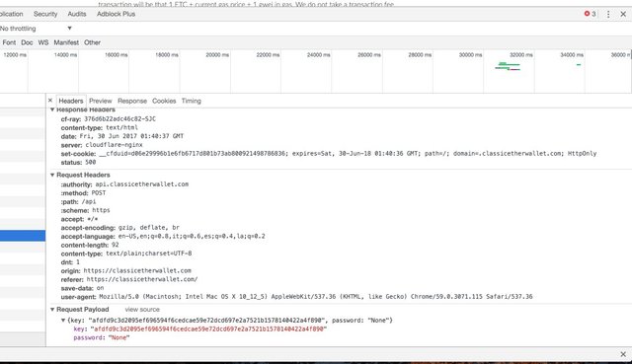Screen dimensions: 632x364
Task: Filter requests by WS
Action: pyautogui.click(x=43, y=42)
